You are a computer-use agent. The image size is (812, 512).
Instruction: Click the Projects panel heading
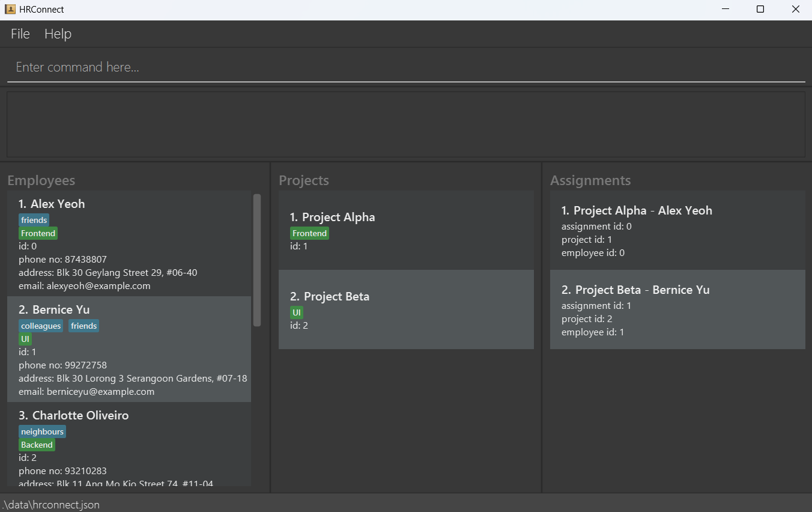[x=304, y=180]
